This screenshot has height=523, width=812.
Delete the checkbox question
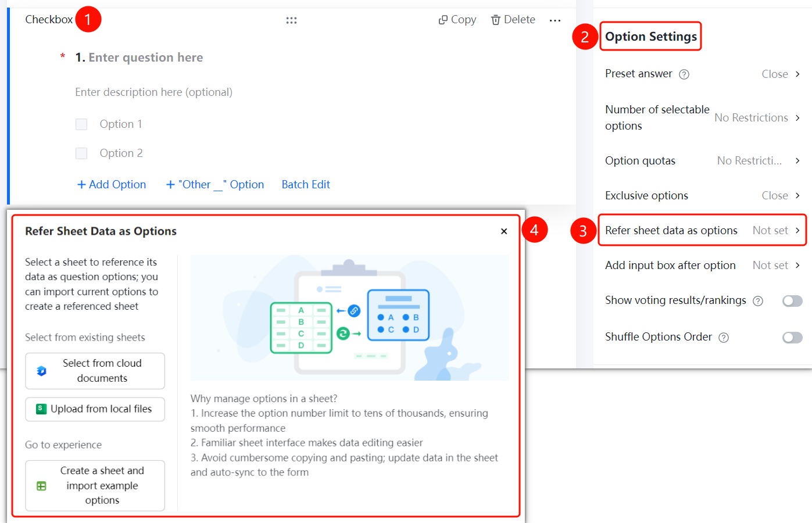tap(513, 20)
